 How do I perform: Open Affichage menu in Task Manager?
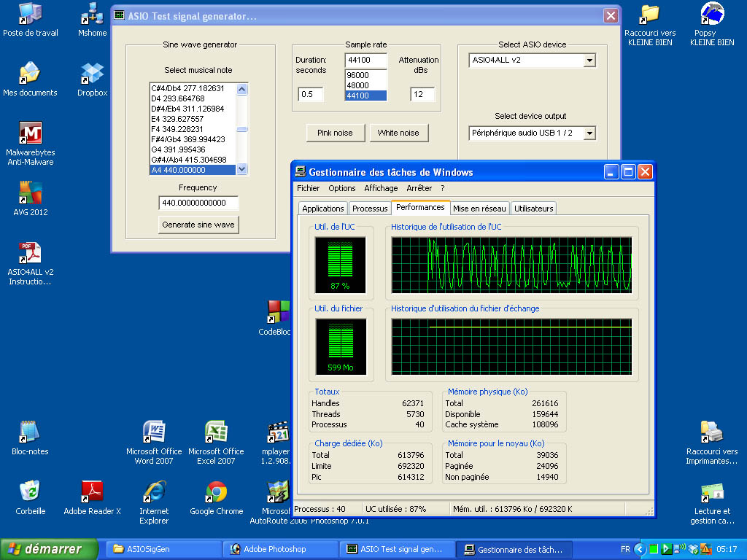point(381,188)
